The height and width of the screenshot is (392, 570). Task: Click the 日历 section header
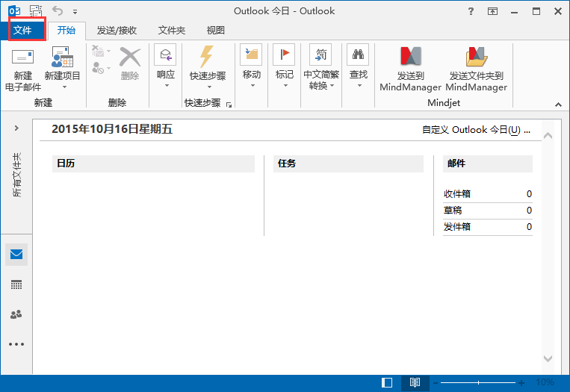coord(153,164)
